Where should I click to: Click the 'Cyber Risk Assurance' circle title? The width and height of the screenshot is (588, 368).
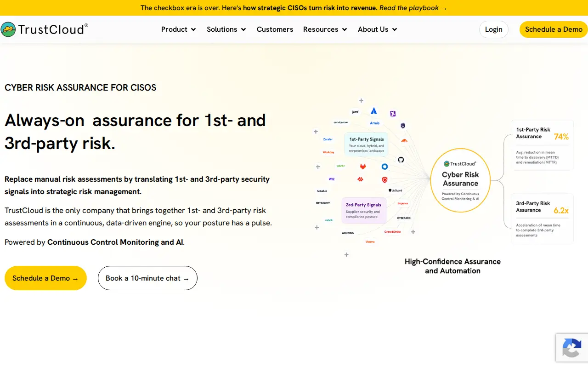click(460, 179)
